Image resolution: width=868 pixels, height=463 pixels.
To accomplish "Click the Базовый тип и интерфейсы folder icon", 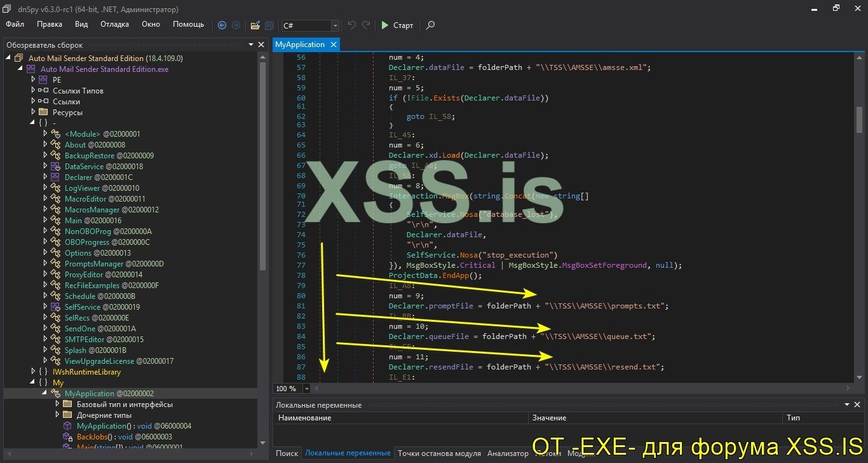I will (x=67, y=404).
